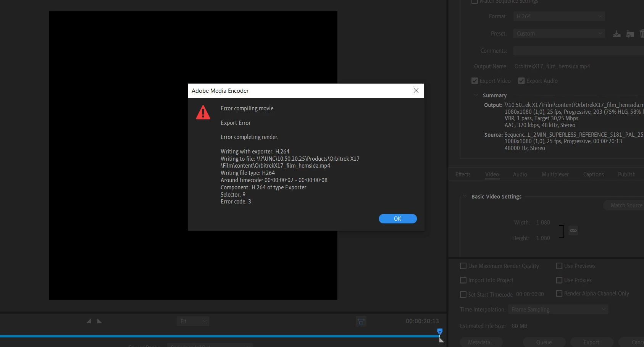
Task: Click the Export button
Action: coord(592,342)
